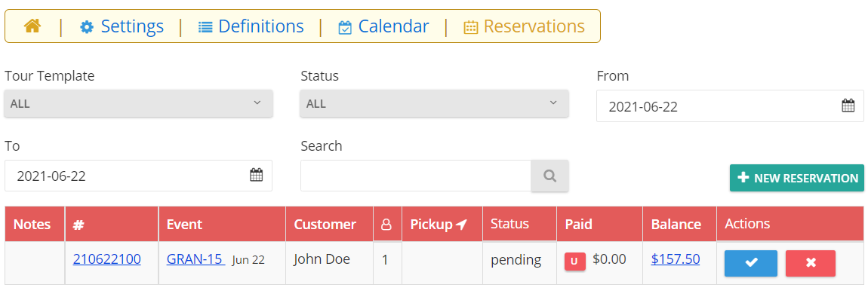Open calendar picker in From field
This screenshot has width=868, height=303.
(x=848, y=106)
